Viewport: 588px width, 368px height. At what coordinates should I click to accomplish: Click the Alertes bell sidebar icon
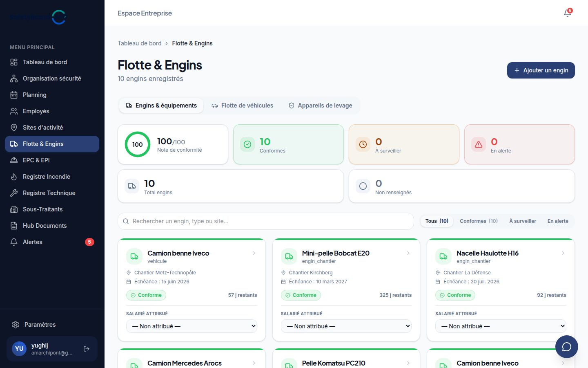tap(14, 242)
